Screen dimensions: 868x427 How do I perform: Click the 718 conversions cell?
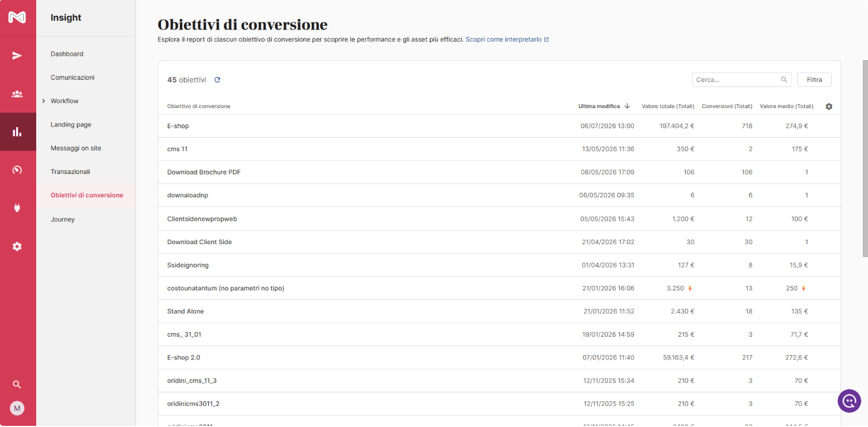coord(747,126)
